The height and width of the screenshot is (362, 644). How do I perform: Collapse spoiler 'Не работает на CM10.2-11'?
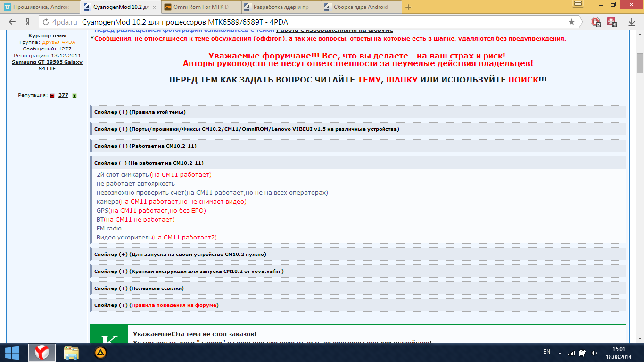(x=358, y=163)
